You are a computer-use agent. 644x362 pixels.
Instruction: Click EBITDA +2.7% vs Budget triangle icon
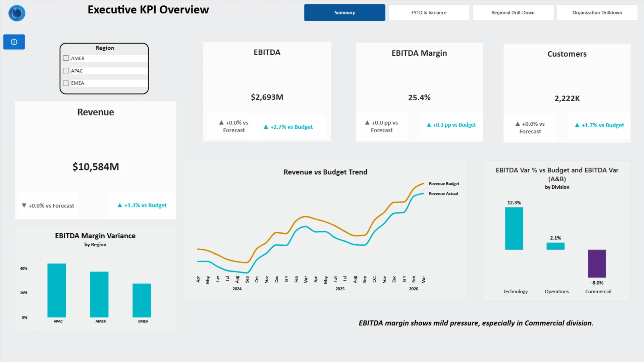click(266, 127)
